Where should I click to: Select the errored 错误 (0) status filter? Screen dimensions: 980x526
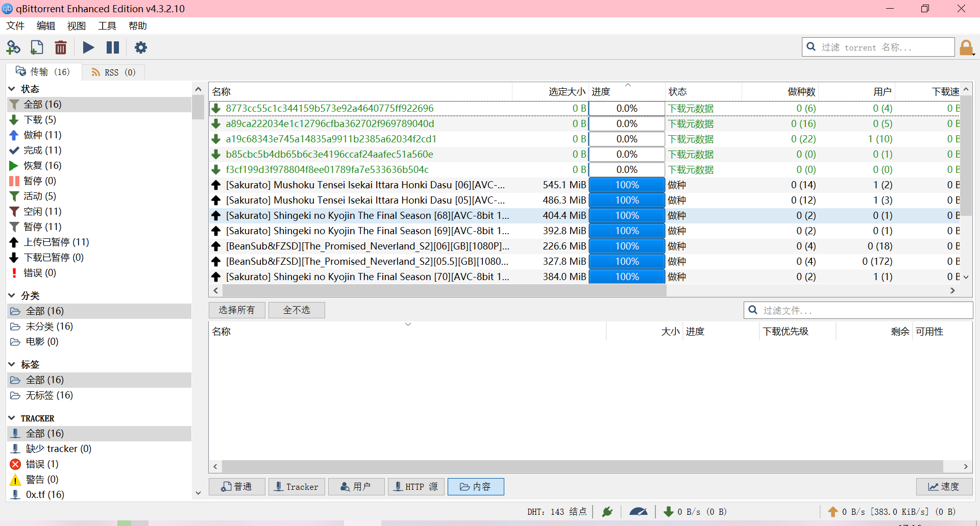tap(100, 273)
